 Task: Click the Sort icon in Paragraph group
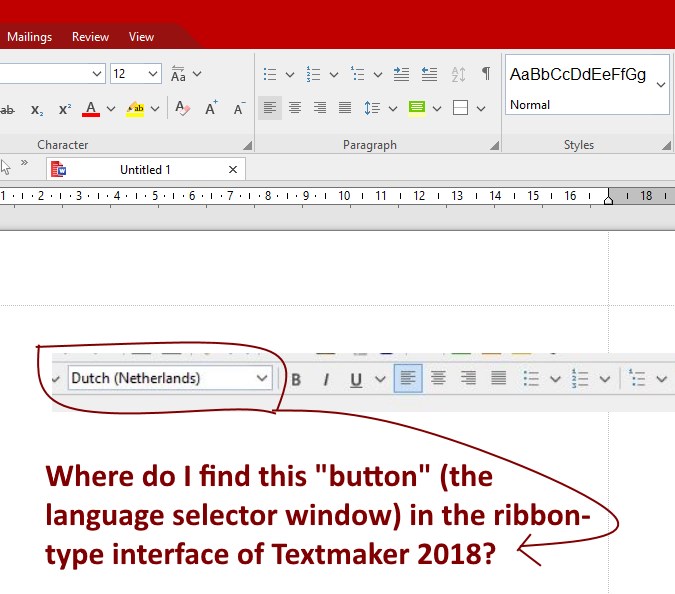click(458, 74)
